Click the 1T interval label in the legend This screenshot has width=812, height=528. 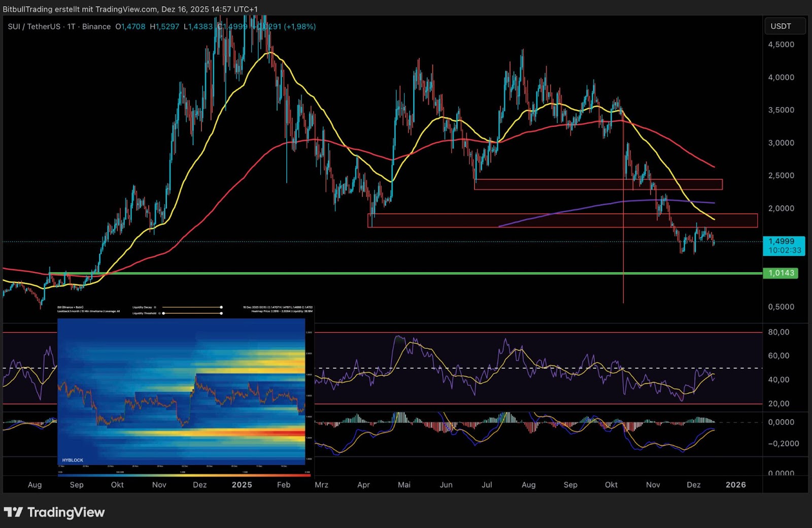71,26
